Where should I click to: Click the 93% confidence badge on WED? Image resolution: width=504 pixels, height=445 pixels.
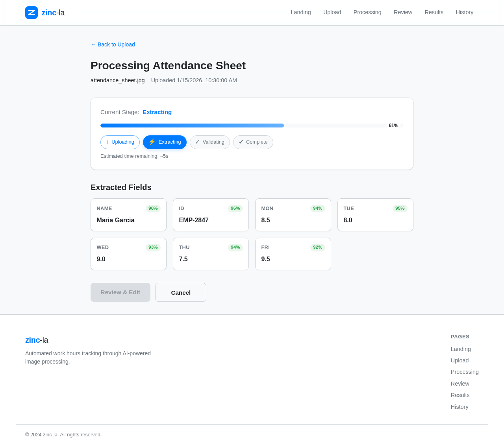pos(153,247)
